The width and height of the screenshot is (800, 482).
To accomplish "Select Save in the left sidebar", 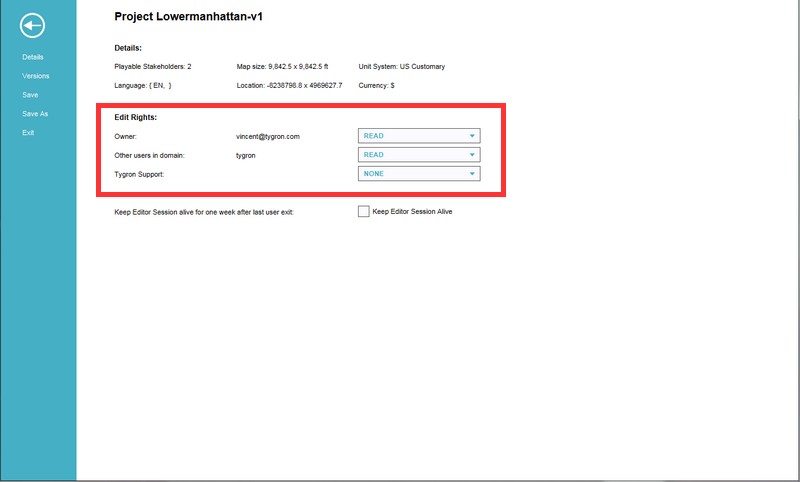I will (31, 95).
